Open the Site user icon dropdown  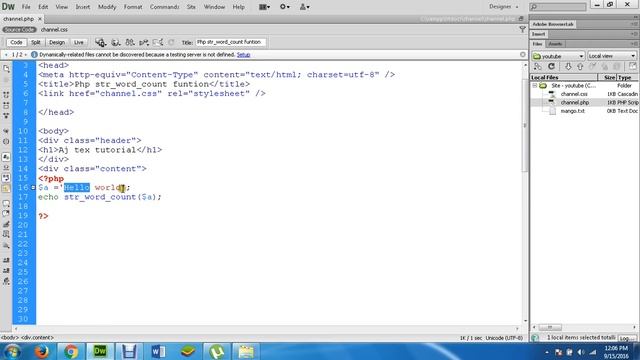[x=304, y=7]
